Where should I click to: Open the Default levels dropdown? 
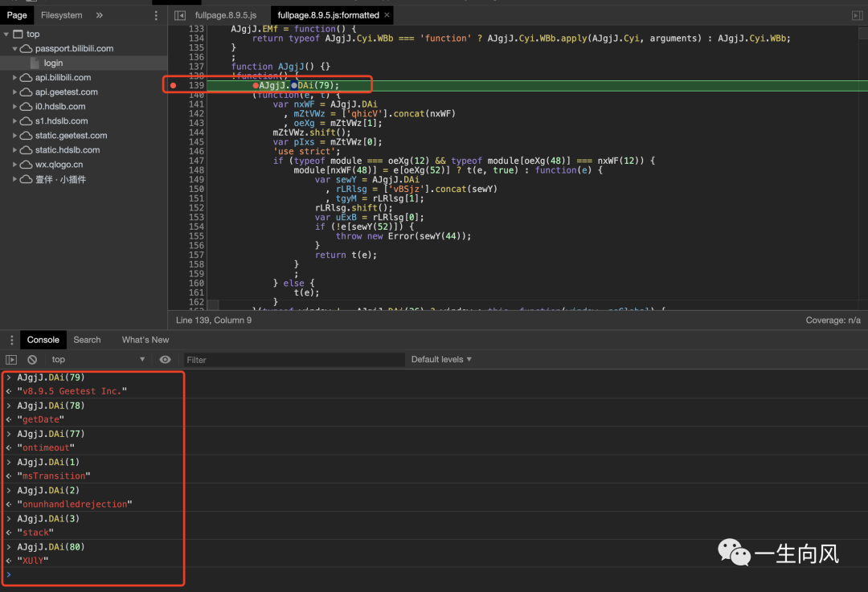coord(441,360)
